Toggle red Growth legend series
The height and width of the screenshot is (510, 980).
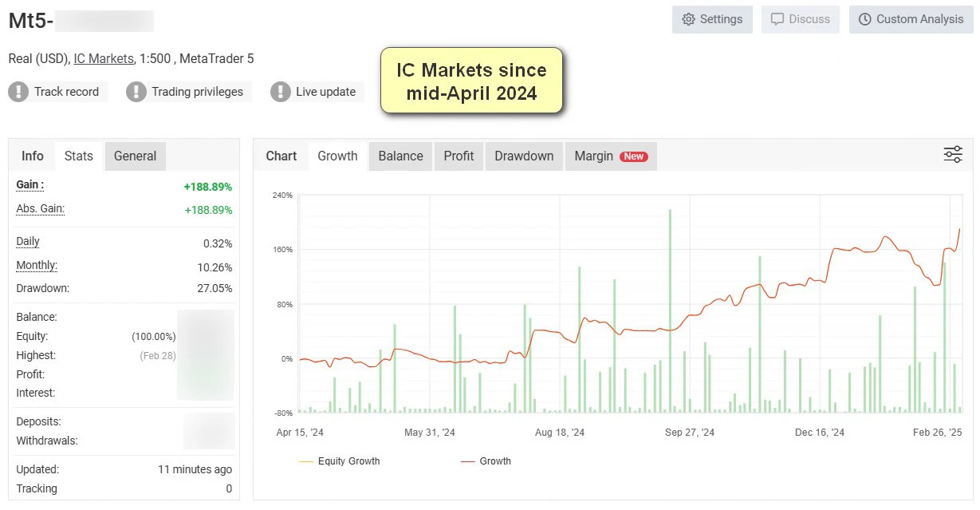[486, 461]
